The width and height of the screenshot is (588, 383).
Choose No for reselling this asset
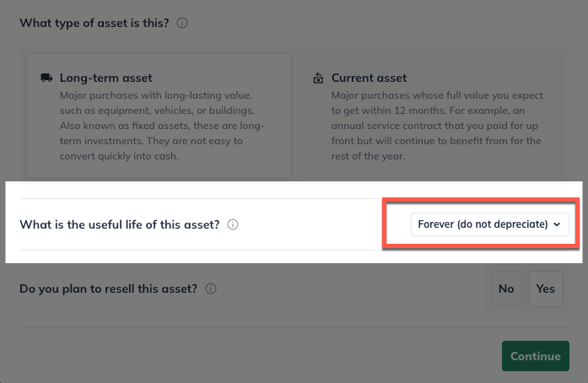(x=506, y=289)
